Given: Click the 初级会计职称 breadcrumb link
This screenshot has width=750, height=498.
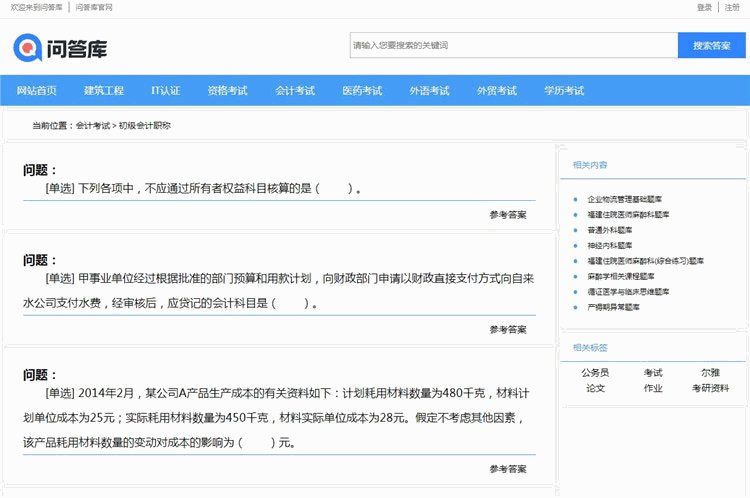Looking at the screenshot, I should [x=144, y=125].
